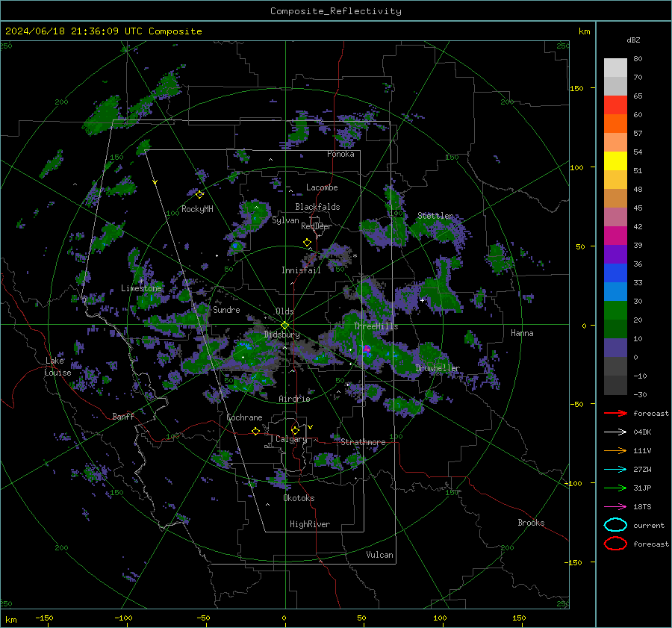Image resolution: width=672 pixels, height=628 pixels.
Task: Click the Sundre label
Action: (226, 309)
